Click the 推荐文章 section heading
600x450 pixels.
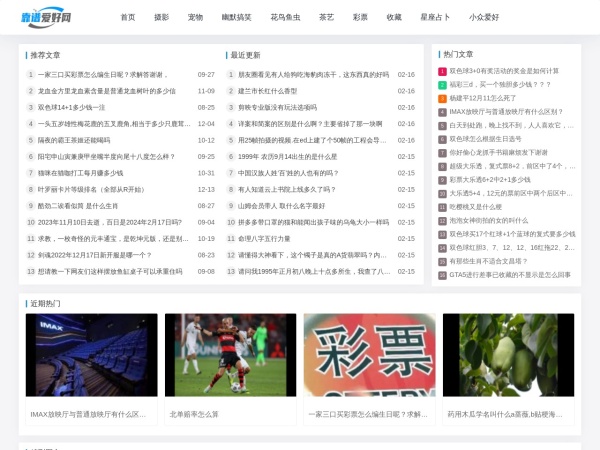(x=45, y=55)
